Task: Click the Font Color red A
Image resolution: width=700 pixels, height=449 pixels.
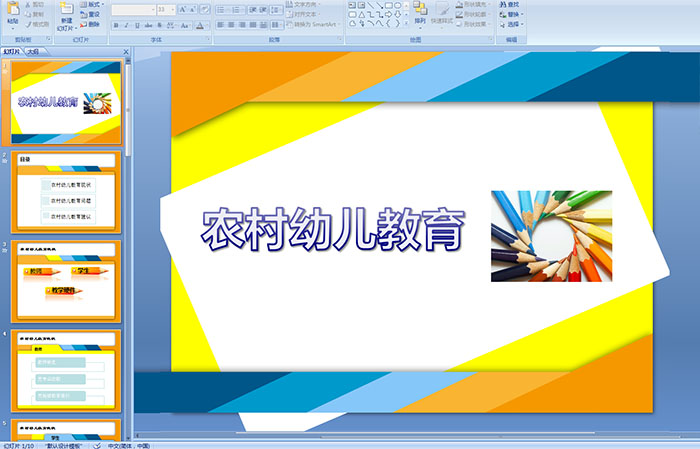Action: [x=200, y=25]
